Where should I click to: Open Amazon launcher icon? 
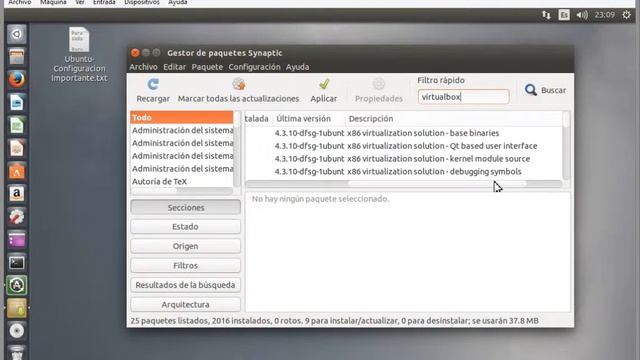pos(16,193)
